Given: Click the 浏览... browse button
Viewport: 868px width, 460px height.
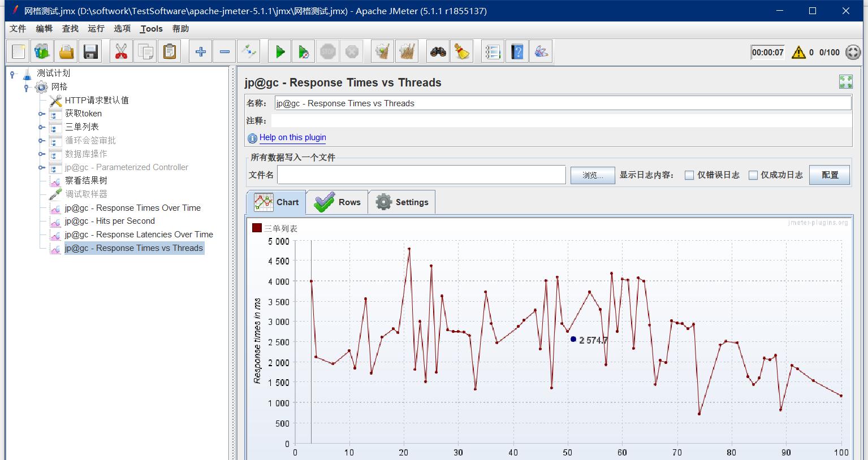Looking at the screenshot, I should [593, 175].
